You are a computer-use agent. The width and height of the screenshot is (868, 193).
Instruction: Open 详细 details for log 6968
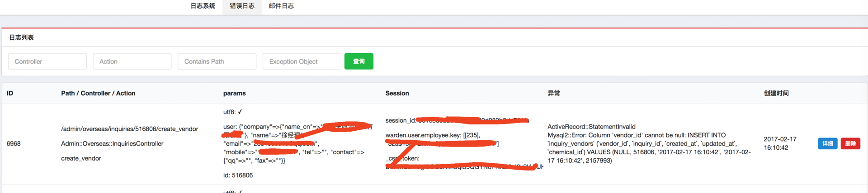point(828,143)
